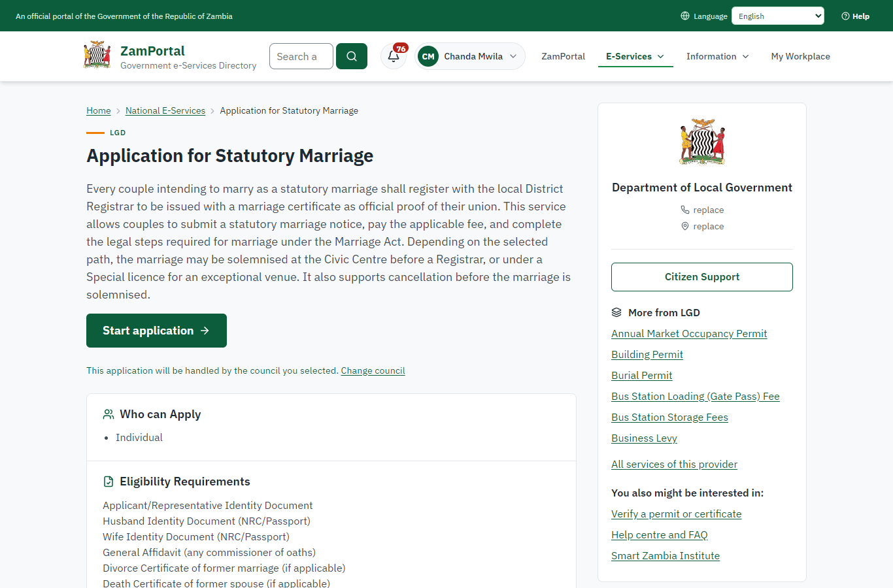Focus the search input field

tap(301, 56)
